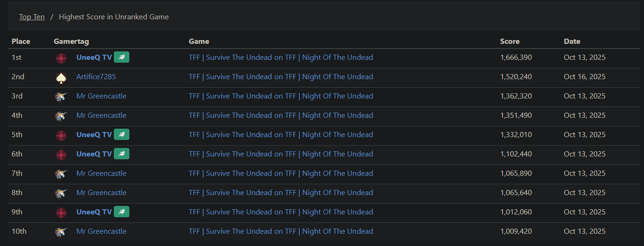Screen dimensions: 644x246
Task: Open Artifice7285's gamertag profile link
Action: tap(96, 77)
